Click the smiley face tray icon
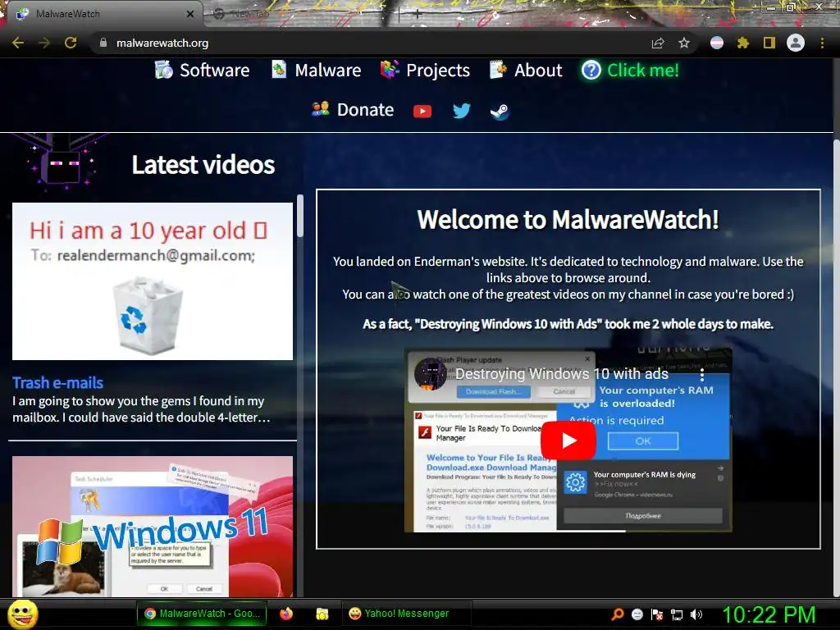The image size is (840, 630). tap(637, 614)
